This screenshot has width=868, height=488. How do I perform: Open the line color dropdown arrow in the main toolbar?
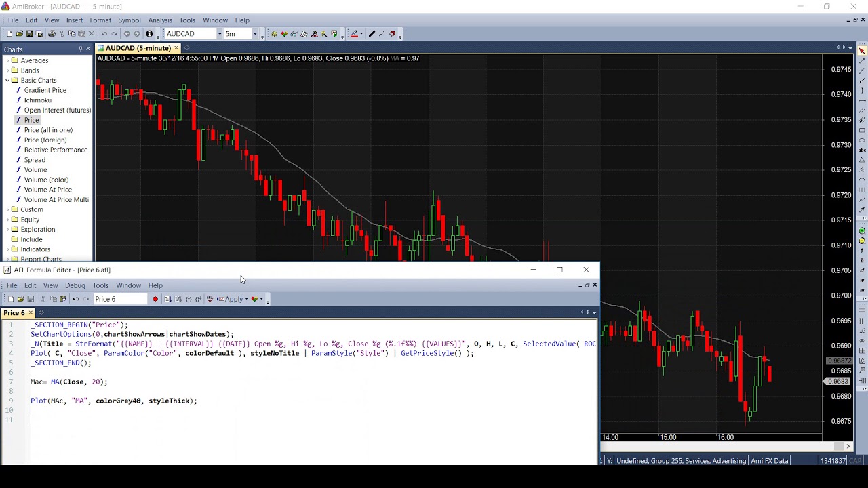(x=361, y=34)
